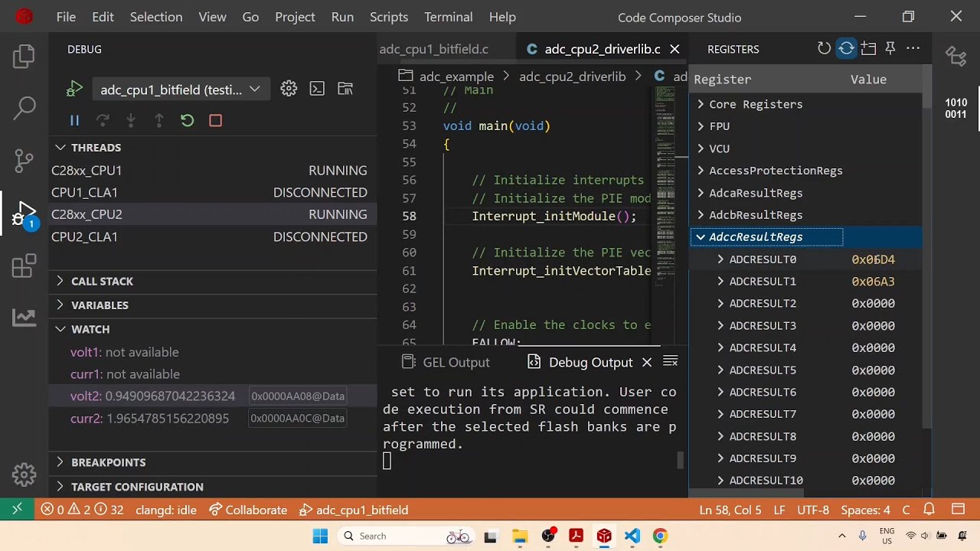Open the Run and Debug view

[24, 214]
